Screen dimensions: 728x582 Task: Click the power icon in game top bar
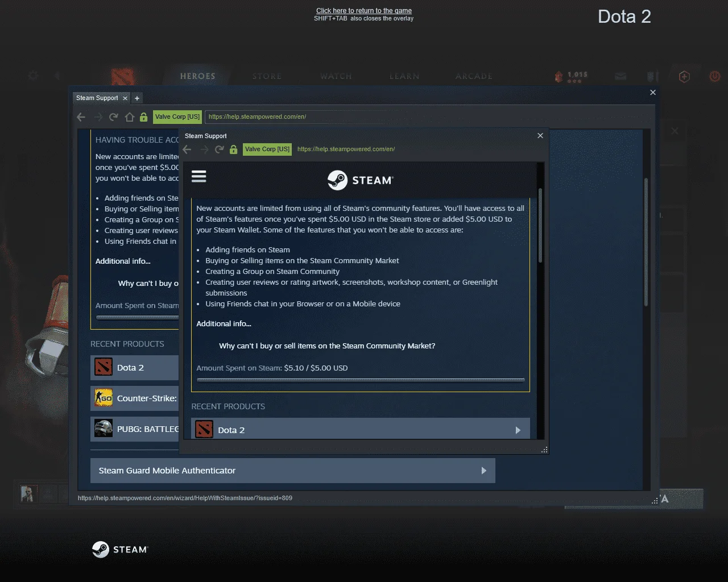(x=714, y=76)
